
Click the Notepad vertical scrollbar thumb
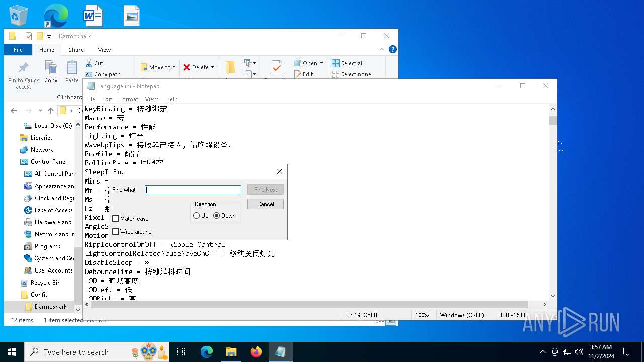coord(553,120)
